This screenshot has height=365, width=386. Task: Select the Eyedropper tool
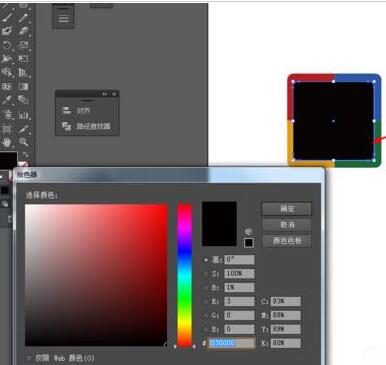7,100
